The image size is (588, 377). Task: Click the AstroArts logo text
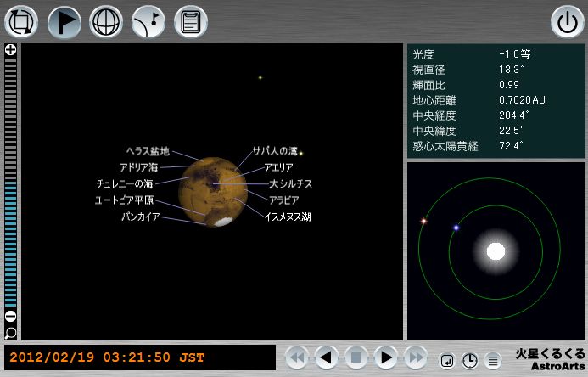(x=558, y=366)
